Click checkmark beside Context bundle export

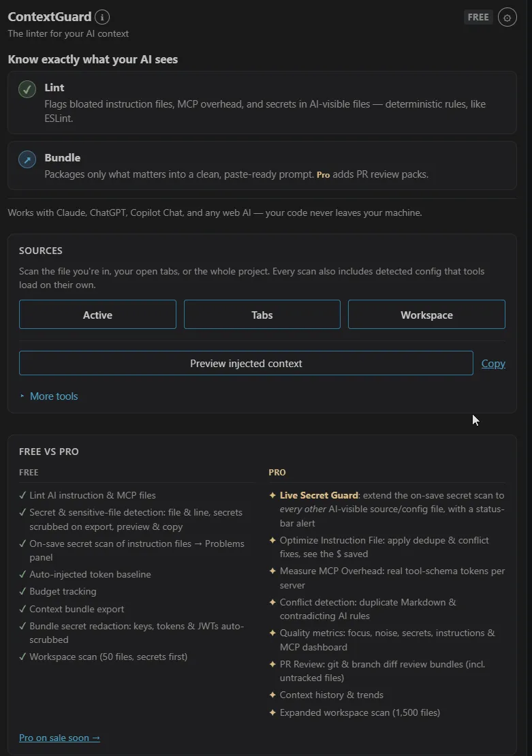coord(22,609)
